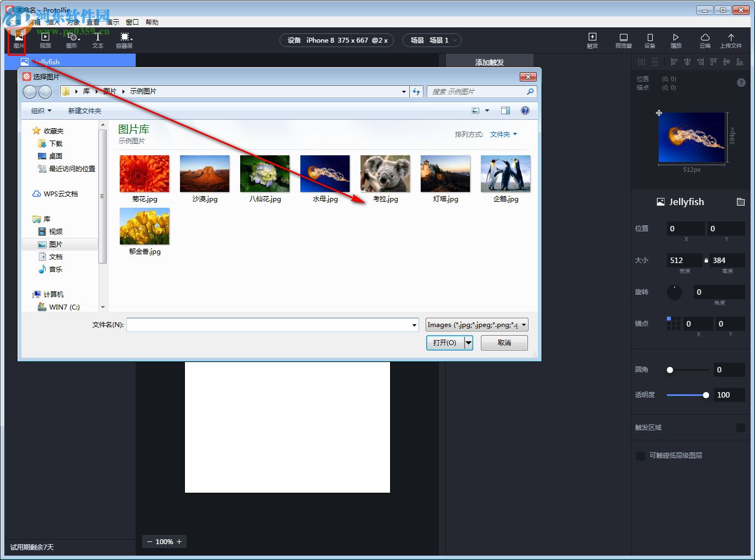Click the dialog forward navigation arrow
Image resolution: width=755 pixels, height=560 pixels.
pos(45,92)
